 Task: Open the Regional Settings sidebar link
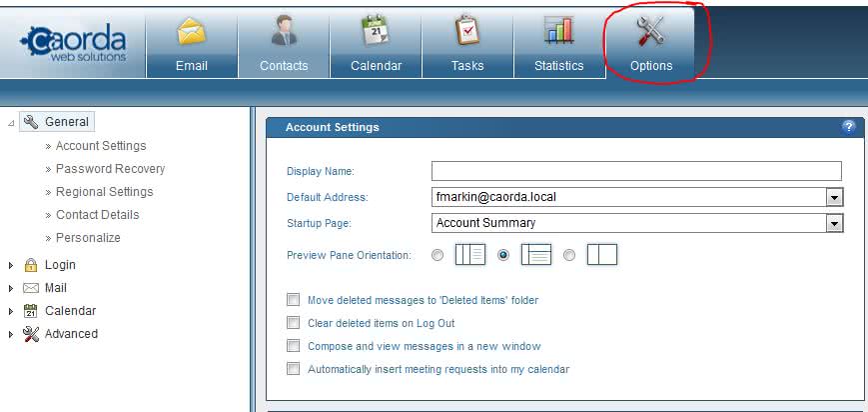104,192
